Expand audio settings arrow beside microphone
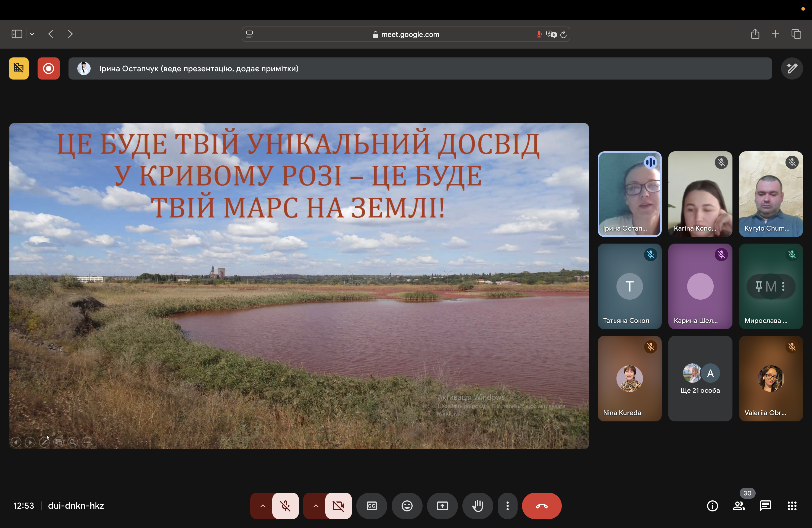Image resolution: width=812 pixels, height=528 pixels. [x=262, y=506]
